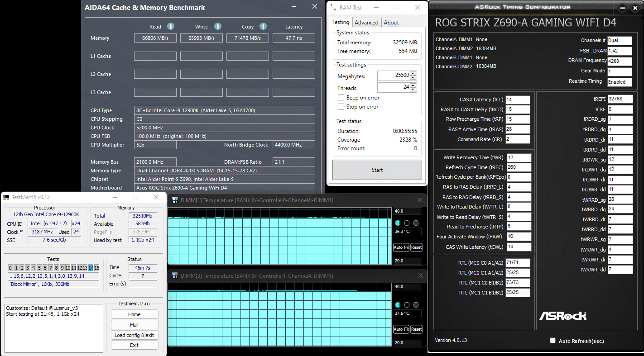Close the RAM Test window
644x356 pixels.
click(418, 8)
